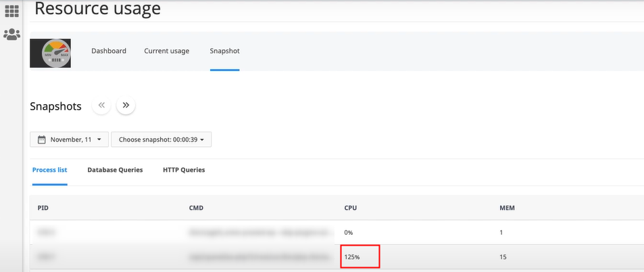Select the Snapshot tab
Image resolution: width=644 pixels, height=272 pixels.
tap(224, 51)
